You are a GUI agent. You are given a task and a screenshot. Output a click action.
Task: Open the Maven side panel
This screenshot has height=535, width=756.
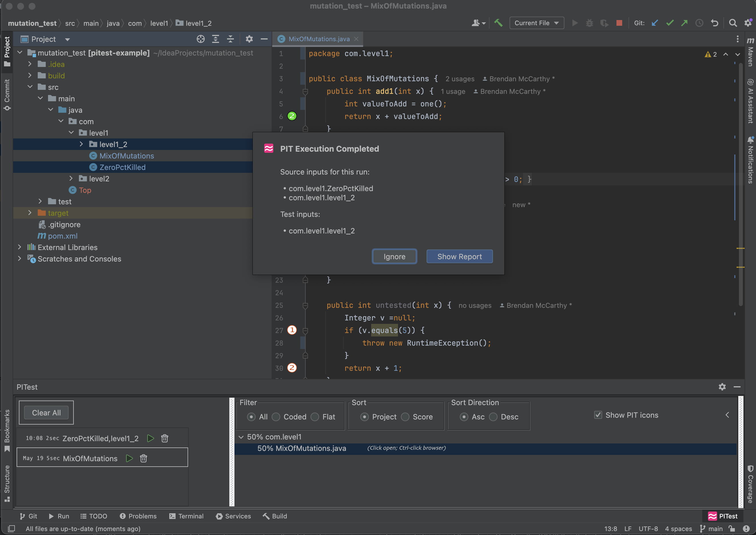[x=750, y=52]
